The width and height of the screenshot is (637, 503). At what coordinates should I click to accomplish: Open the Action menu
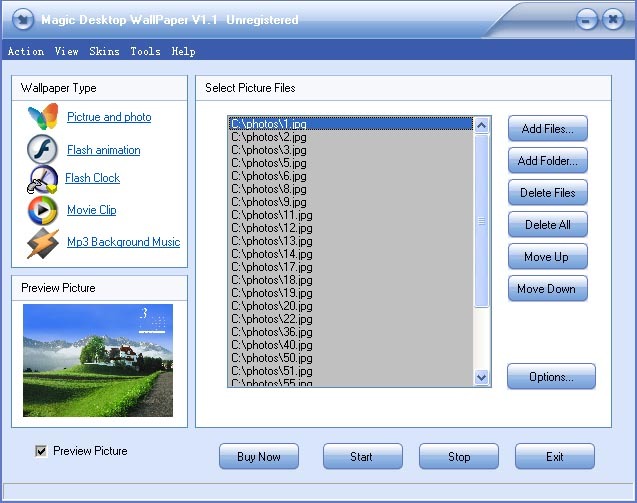pos(26,51)
